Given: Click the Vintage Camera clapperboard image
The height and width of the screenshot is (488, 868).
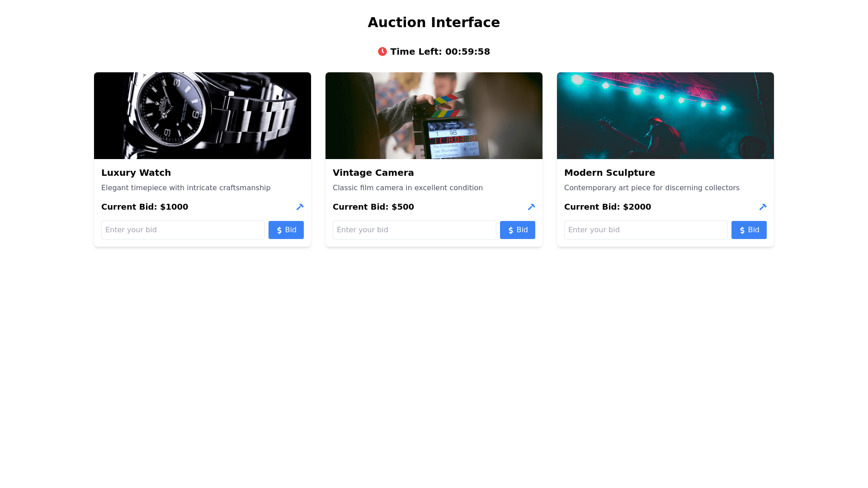Looking at the screenshot, I should pyautogui.click(x=434, y=116).
